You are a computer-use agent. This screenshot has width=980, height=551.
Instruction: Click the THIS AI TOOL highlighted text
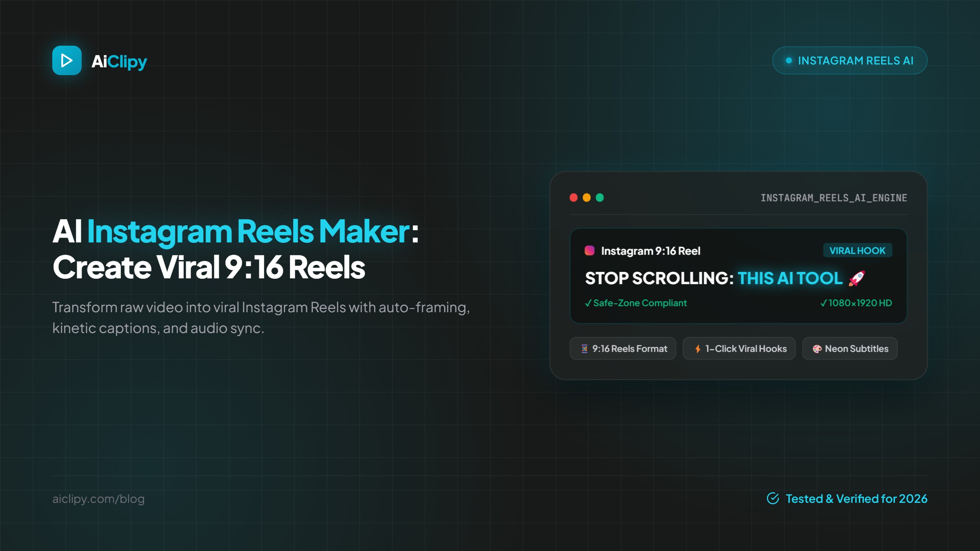790,278
